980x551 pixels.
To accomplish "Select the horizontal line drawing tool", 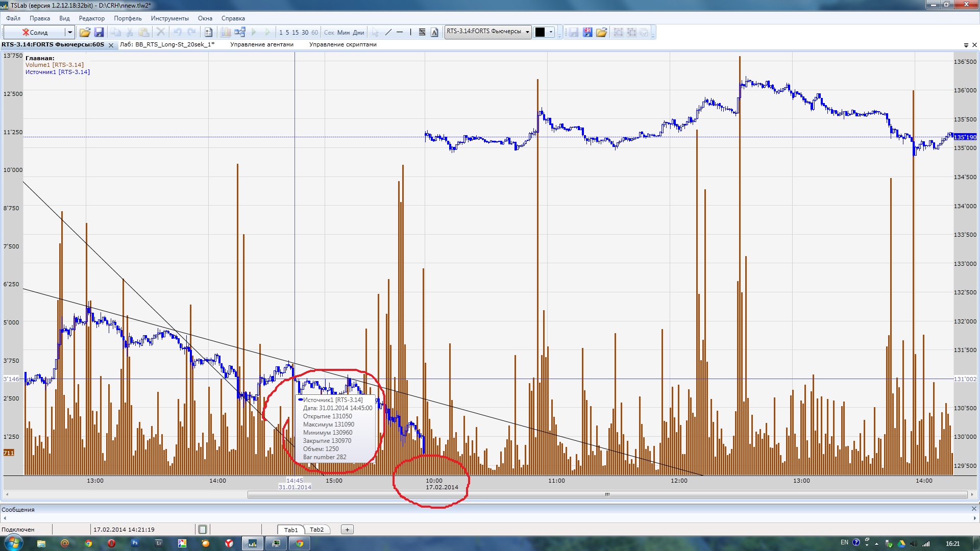I will [400, 32].
